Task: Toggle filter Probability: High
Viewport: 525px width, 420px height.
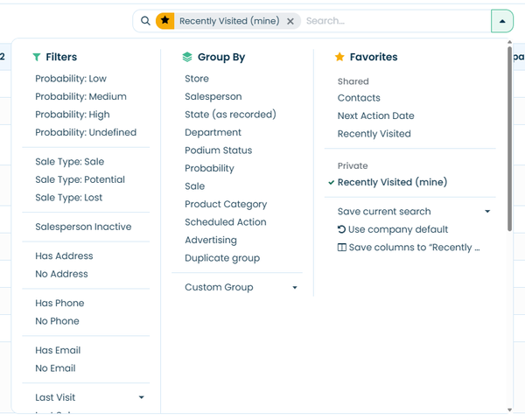Action: [73, 115]
